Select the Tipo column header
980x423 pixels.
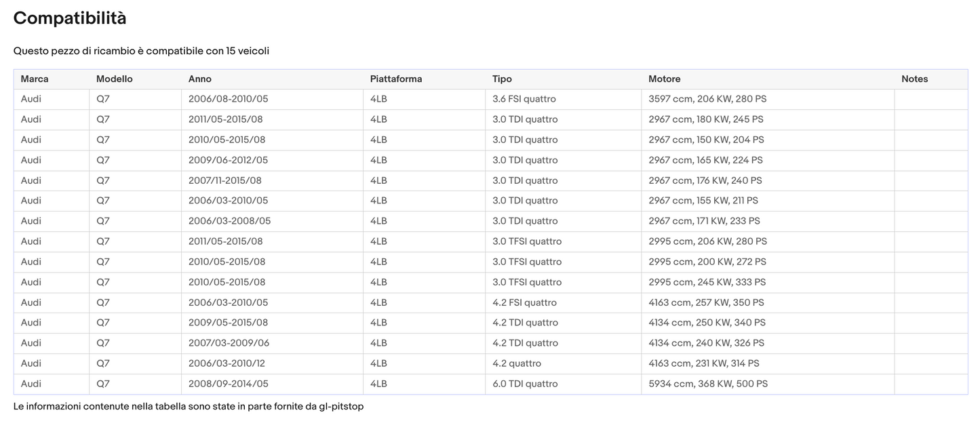point(502,79)
